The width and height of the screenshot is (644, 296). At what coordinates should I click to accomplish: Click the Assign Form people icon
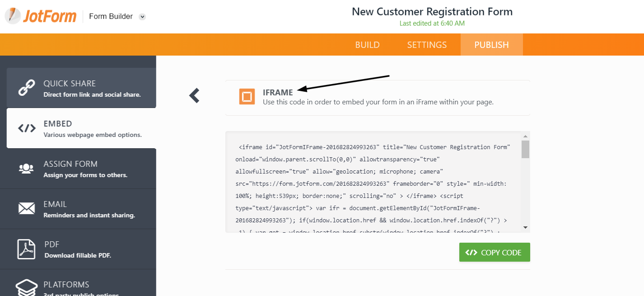pyautogui.click(x=26, y=169)
